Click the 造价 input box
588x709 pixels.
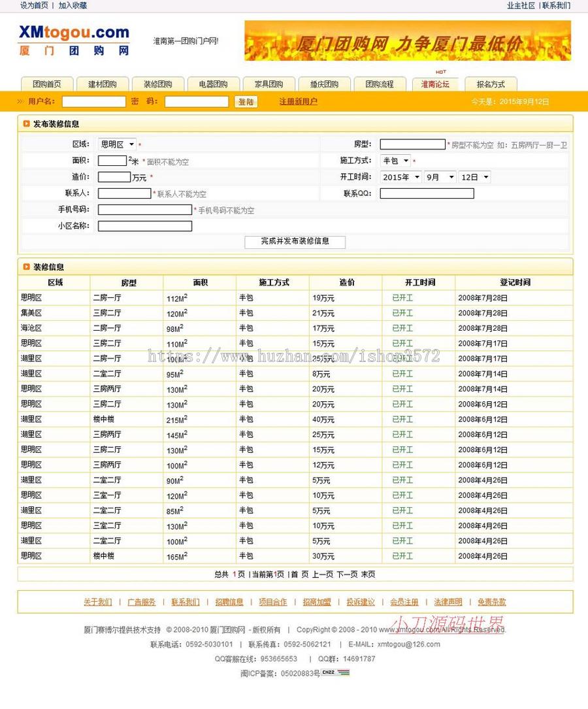(x=114, y=177)
